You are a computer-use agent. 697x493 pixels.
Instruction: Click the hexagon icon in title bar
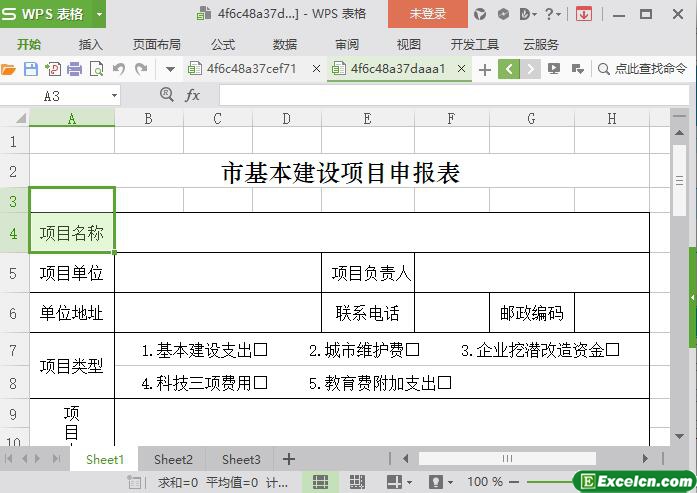click(x=503, y=14)
